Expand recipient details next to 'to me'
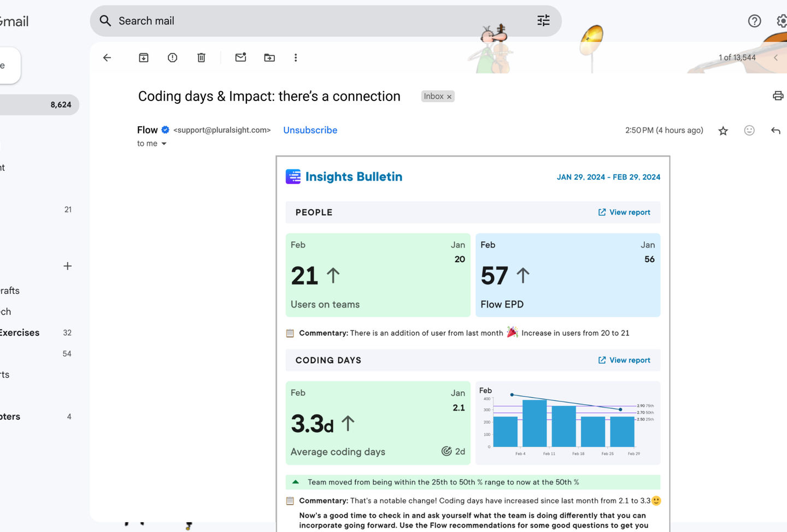 pyautogui.click(x=163, y=144)
